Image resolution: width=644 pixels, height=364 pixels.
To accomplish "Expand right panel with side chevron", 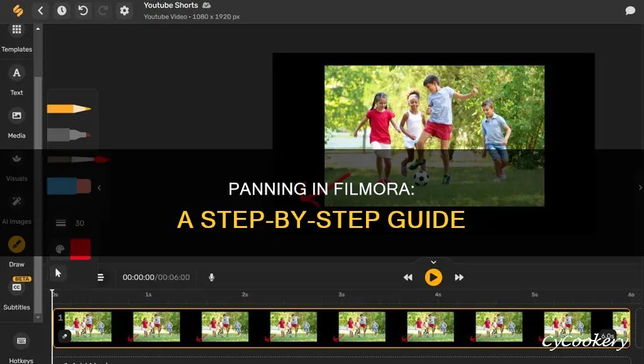I will 640,188.
